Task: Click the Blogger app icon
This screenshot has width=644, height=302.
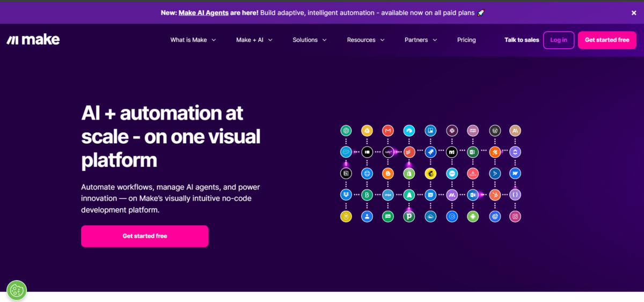Action: click(x=388, y=173)
